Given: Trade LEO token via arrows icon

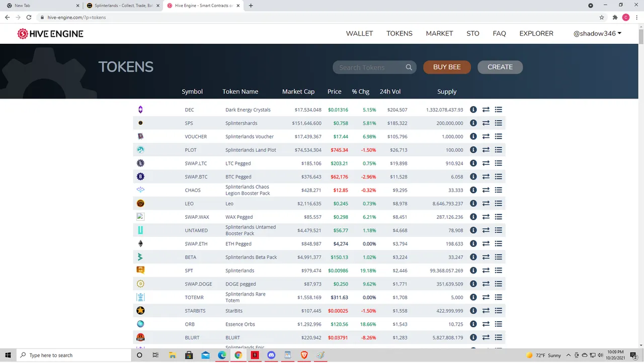Looking at the screenshot, I should 486,204.
